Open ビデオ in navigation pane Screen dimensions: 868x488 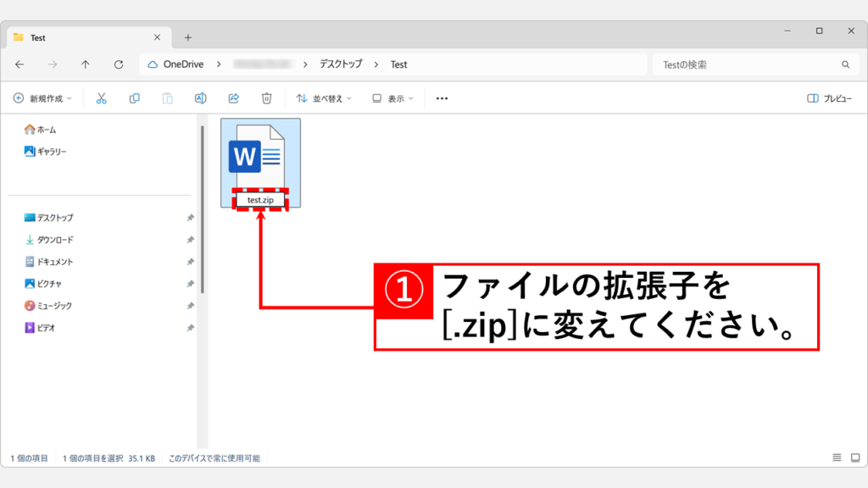40,328
